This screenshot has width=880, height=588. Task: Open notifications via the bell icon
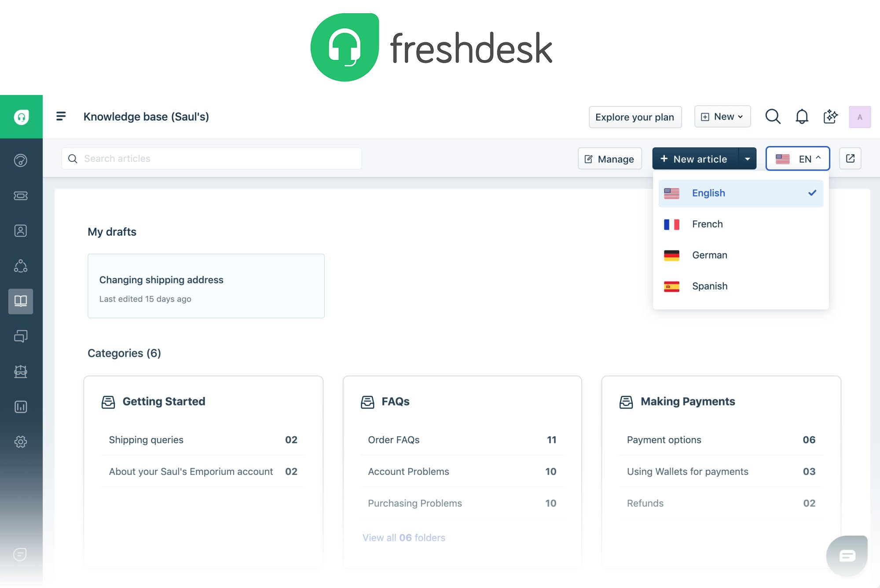pyautogui.click(x=802, y=117)
